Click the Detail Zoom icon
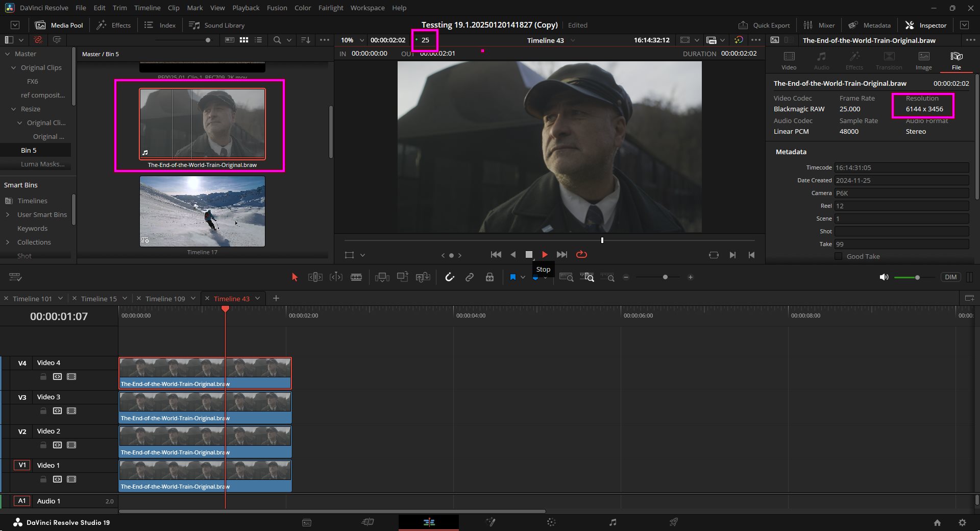 pos(587,277)
